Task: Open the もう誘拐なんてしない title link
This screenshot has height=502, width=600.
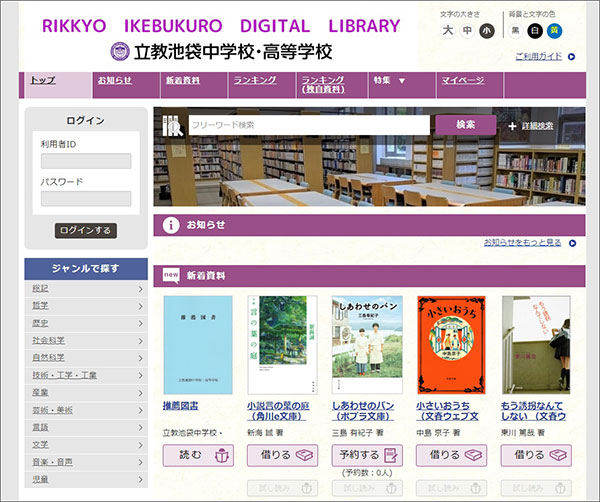Action: (534, 411)
